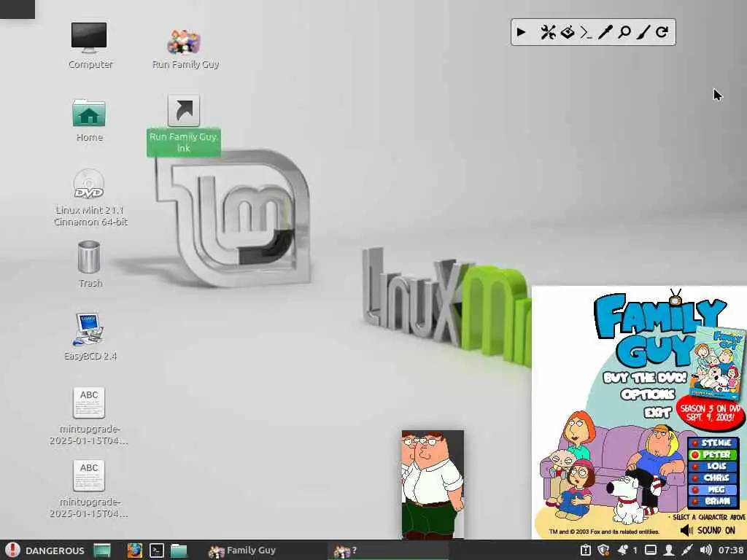Select the BRIAN character option
The width and height of the screenshot is (747, 560).
(713, 501)
